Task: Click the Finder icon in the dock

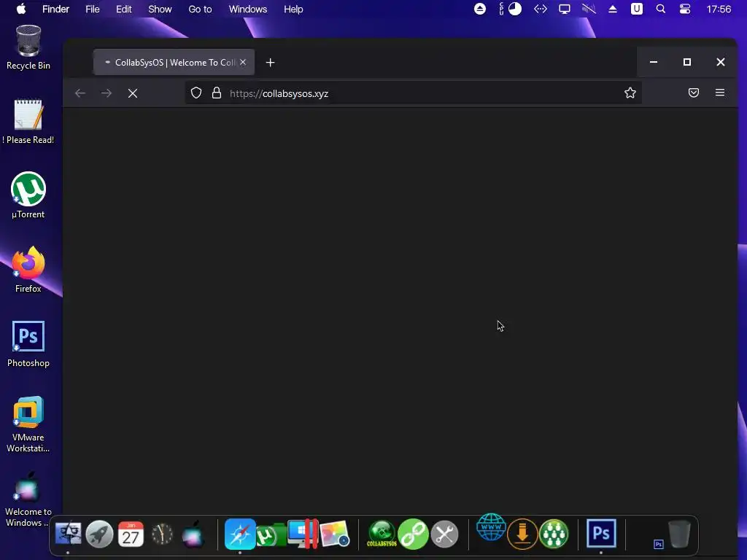Action: (68, 534)
